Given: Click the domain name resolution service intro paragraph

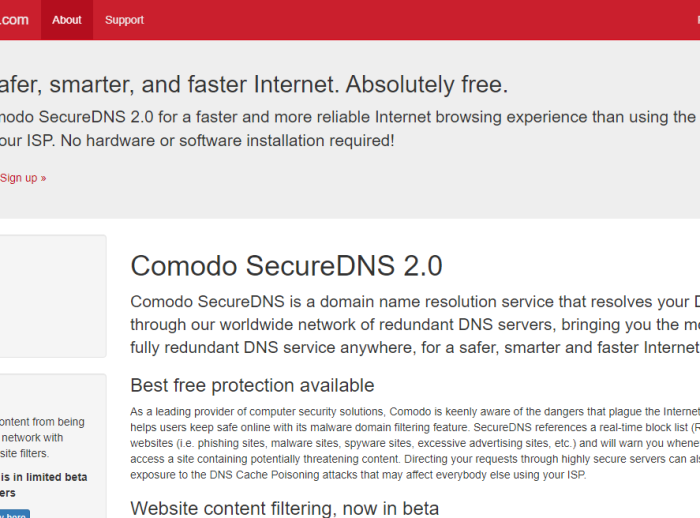Looking at the screenshot, I should [415, 325].
